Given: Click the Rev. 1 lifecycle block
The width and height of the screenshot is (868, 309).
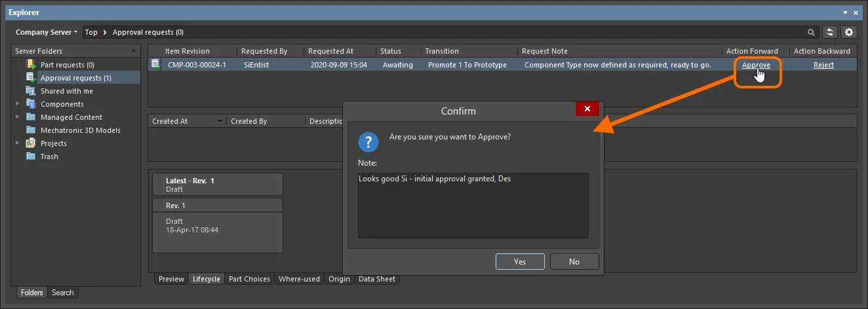Looking at the screenshot, I should (218, 225).
